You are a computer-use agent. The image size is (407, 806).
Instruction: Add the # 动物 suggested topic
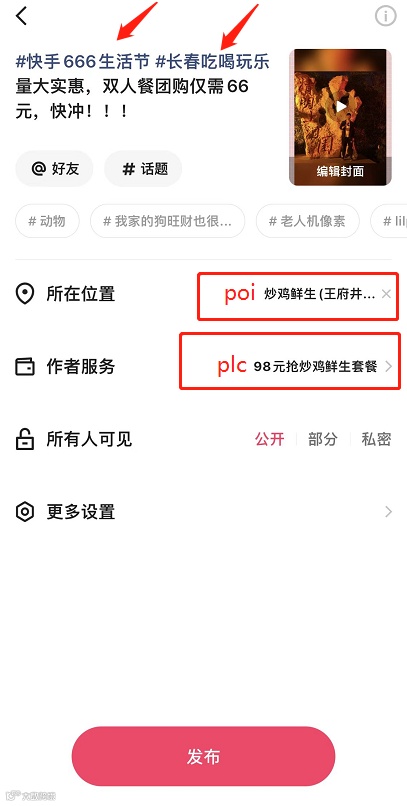click(x=47, y=221)
